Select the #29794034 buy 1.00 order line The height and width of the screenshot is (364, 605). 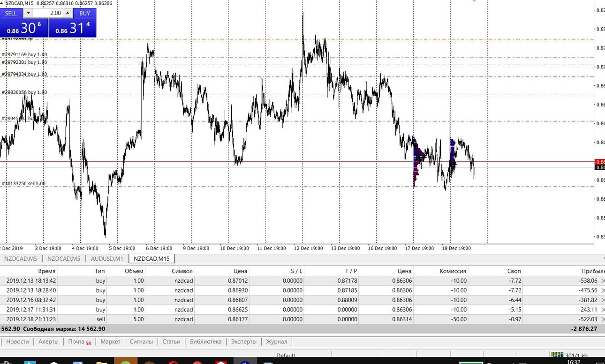point(24,74)
